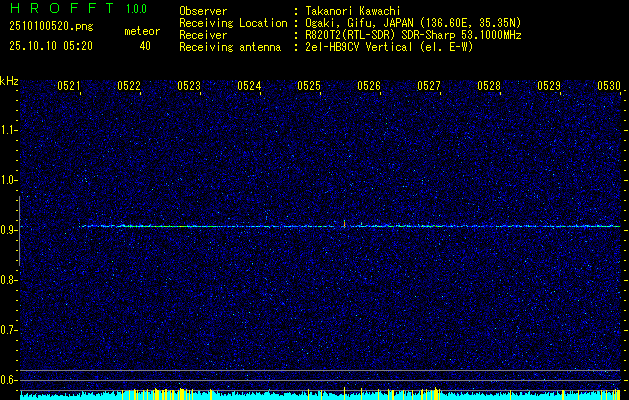The height and width of the screenshot is (400, 629).
Task: Click the timestamp 25.10.10 05:20
Action: point(51,46)
